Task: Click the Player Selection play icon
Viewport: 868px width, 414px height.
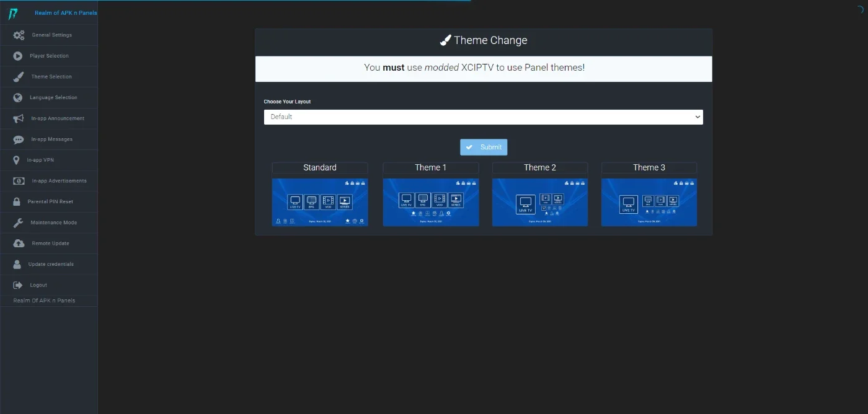Action: point(18,56)
